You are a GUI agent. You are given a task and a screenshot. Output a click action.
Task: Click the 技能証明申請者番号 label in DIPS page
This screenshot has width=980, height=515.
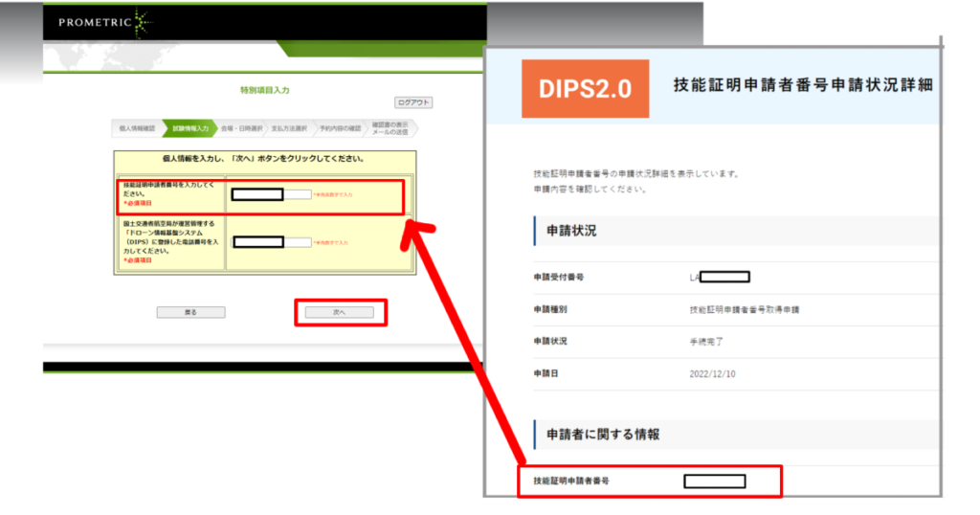coord(571,481)
